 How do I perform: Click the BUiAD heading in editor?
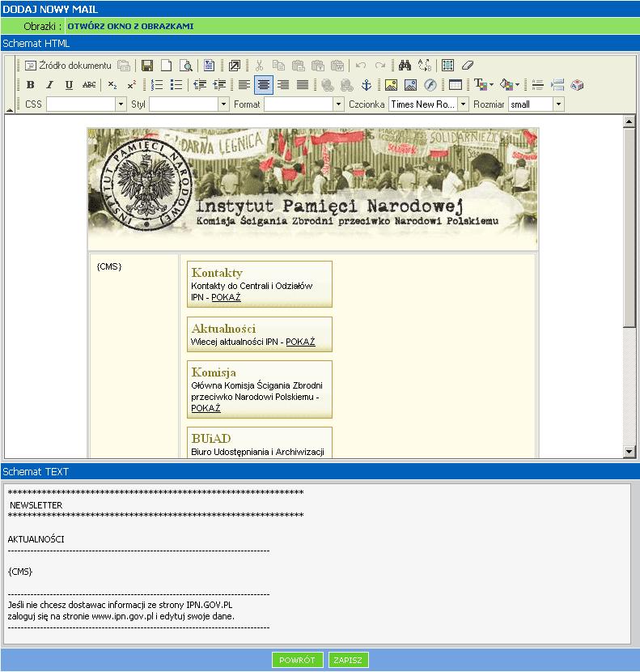(x=211, y=439)
